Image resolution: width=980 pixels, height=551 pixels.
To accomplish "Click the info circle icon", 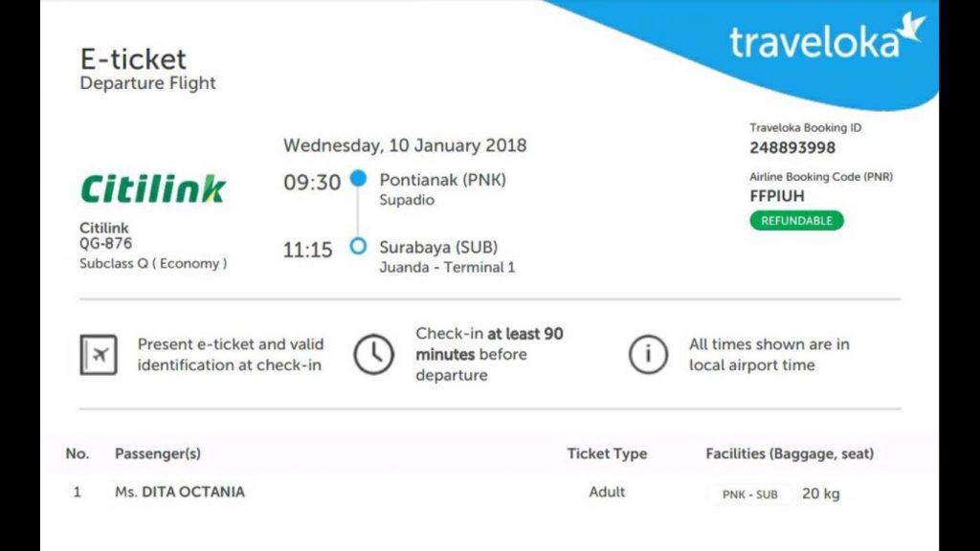I will [x=648, y=355].
